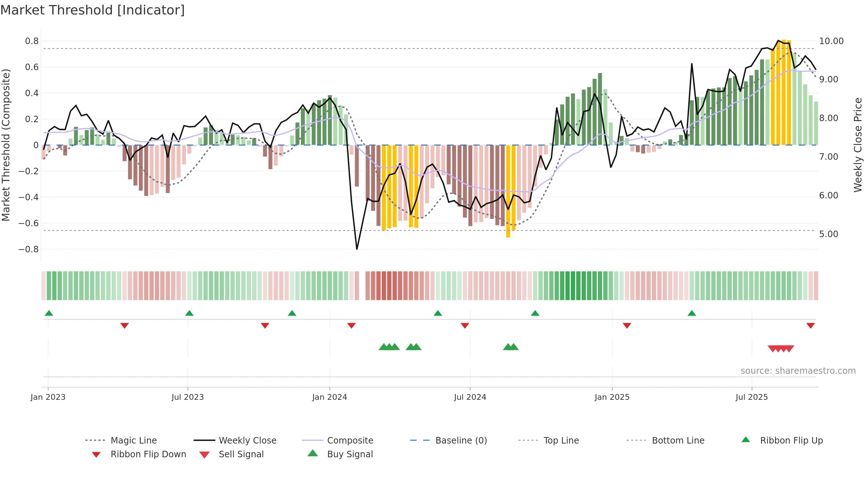Screen dimensions: 868x488
Task: Click the −0.2 left axis tick label
Action: pyautogui.click(x=29, y=171)
